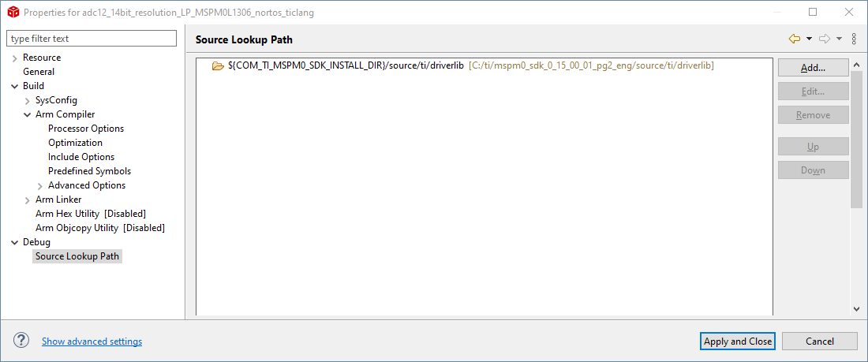868x362 pixels.
Task: Open Show advanced settings link
Action: click(x=92, y=341)
